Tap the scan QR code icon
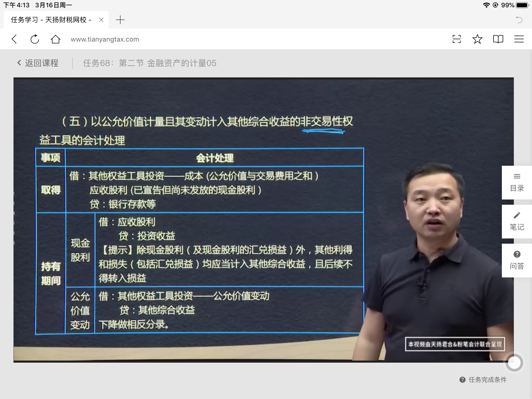 [x=456, y=39]
